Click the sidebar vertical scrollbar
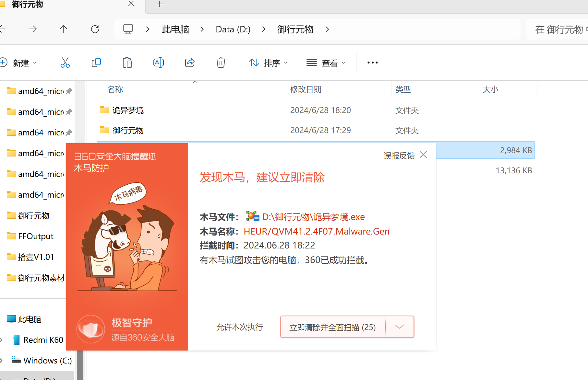Screen dimensions: 588x380 click(x=80, y=365)
